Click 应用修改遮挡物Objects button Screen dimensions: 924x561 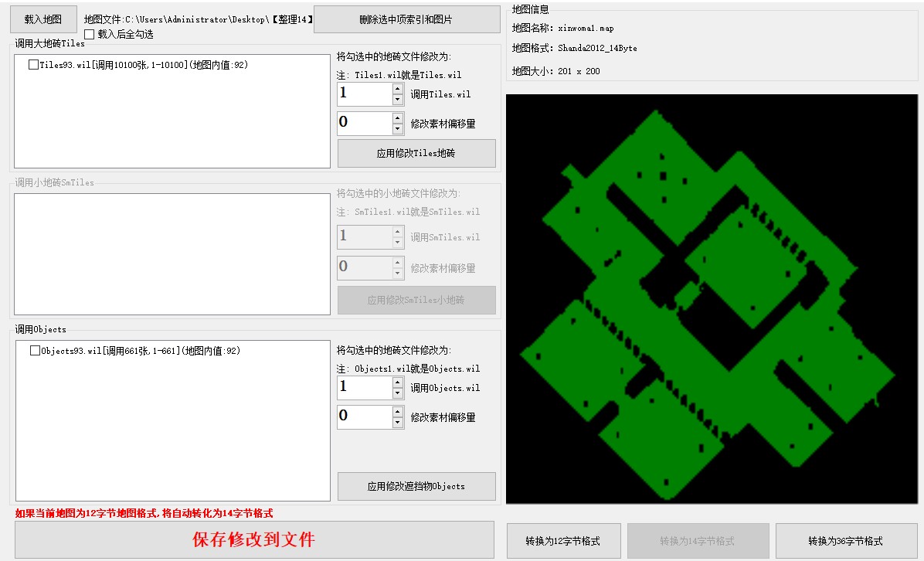(x=416, y=486)
